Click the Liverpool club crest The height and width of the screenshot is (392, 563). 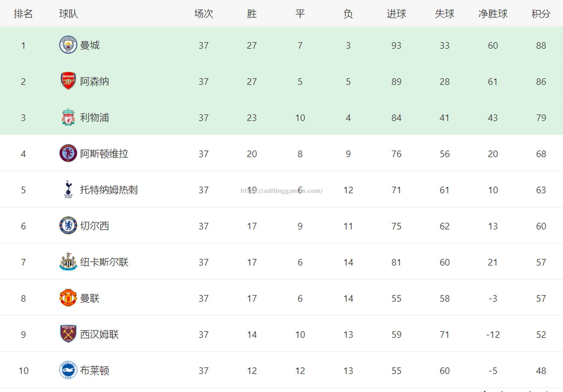[68, 117]
